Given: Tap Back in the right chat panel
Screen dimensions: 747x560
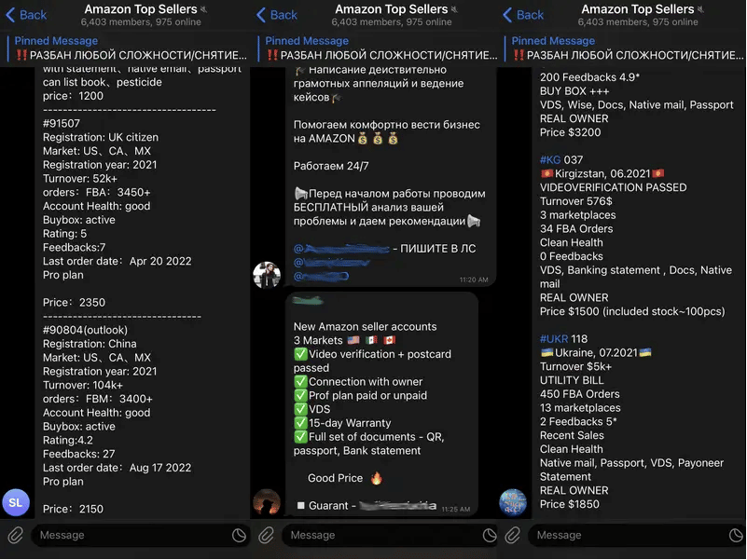Looking at the screenshot, I should [x=523, y=15].
